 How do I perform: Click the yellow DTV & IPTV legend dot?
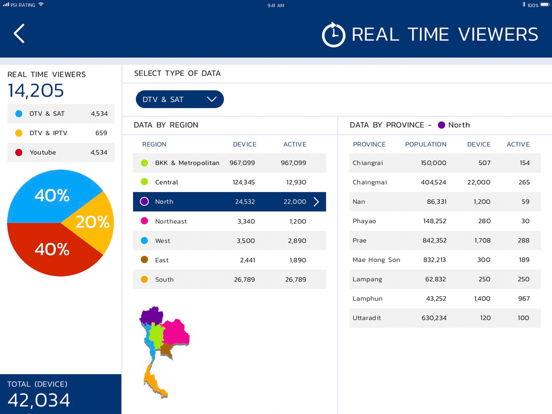pyautogui.click(x=19, y=133)
